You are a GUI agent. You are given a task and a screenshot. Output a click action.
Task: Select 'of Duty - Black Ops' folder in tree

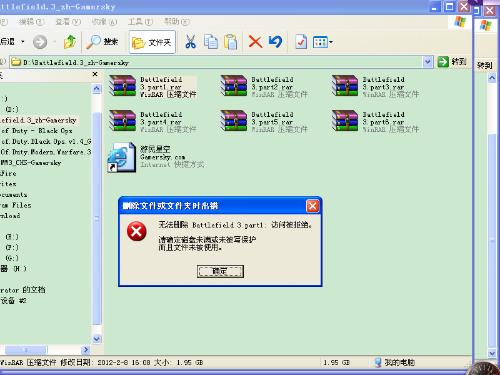[37, 131]
